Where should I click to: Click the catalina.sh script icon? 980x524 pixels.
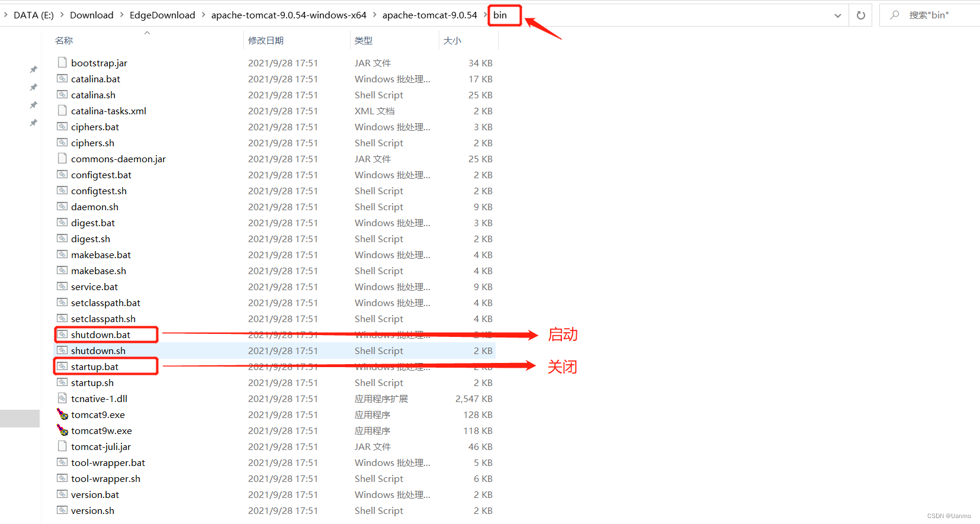(x=62, y=94)
